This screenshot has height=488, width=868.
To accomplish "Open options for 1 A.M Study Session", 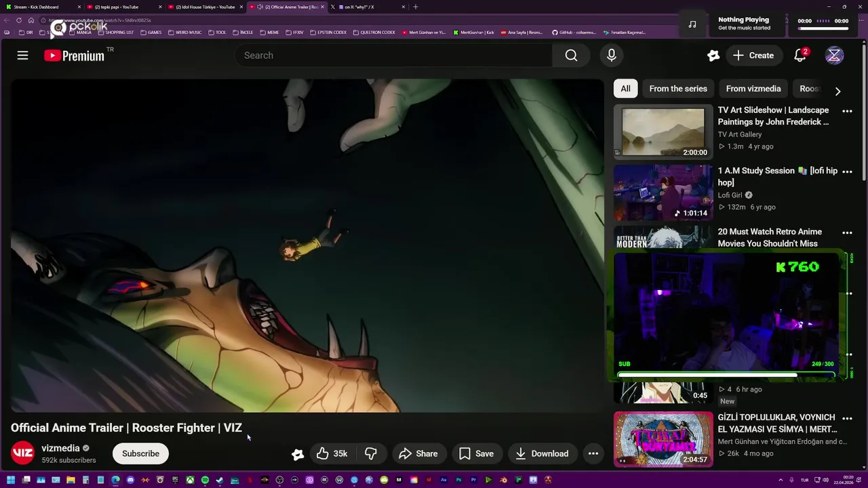I will point(847,171).
